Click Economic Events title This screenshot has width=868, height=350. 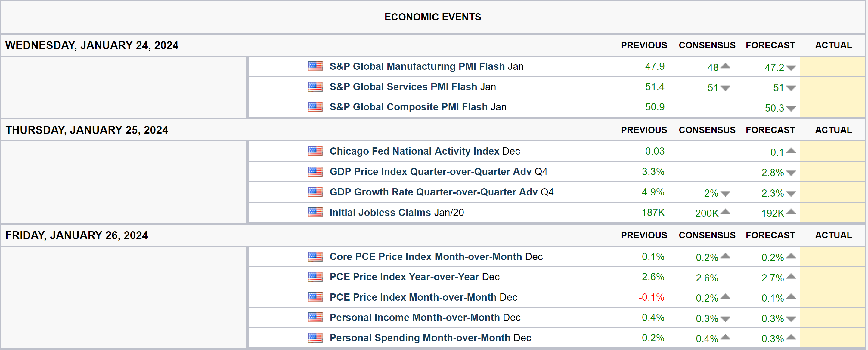pyautogui.click(x=433, y=17)
